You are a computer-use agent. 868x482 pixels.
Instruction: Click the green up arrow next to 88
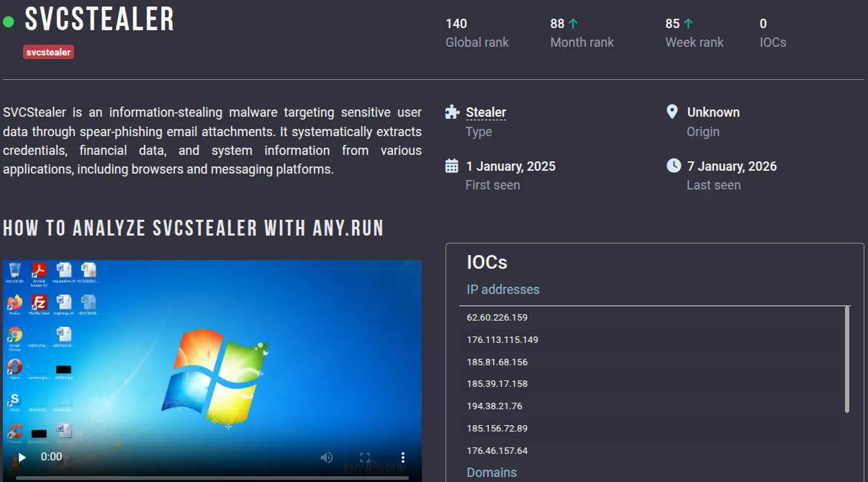tap(573, 24)
